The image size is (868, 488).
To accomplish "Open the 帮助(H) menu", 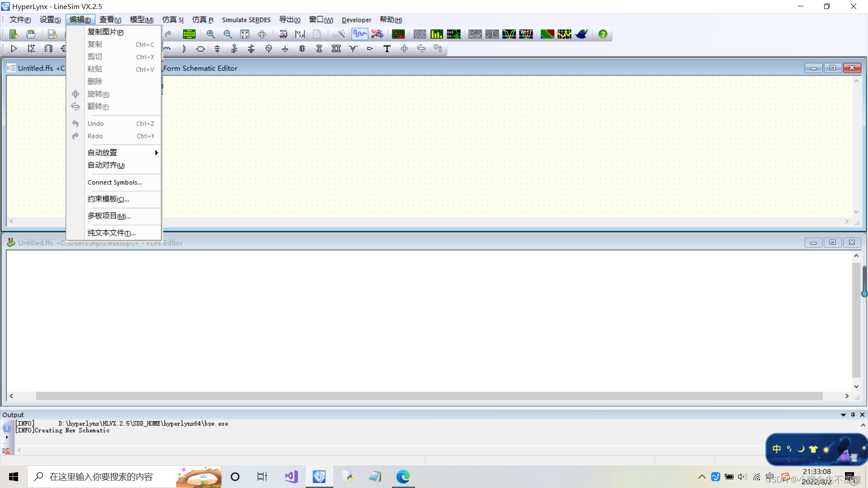I will (x=391, y=19).
